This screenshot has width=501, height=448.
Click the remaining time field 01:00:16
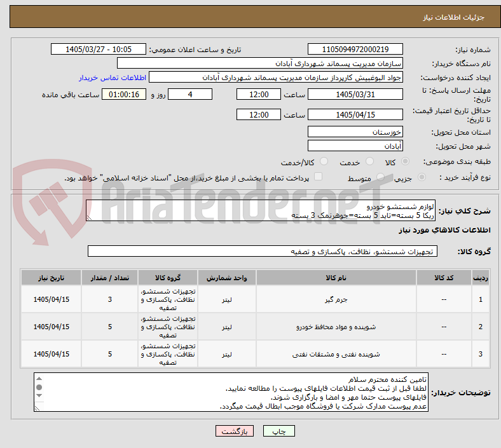pyautogui.click(x=124, y=95)
